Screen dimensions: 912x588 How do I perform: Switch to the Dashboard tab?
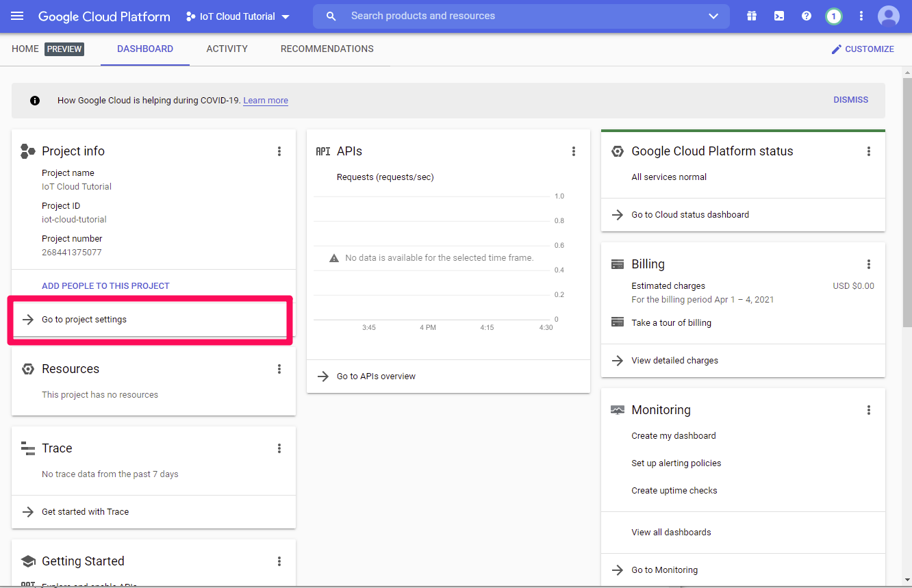click(x=145, y=49)
